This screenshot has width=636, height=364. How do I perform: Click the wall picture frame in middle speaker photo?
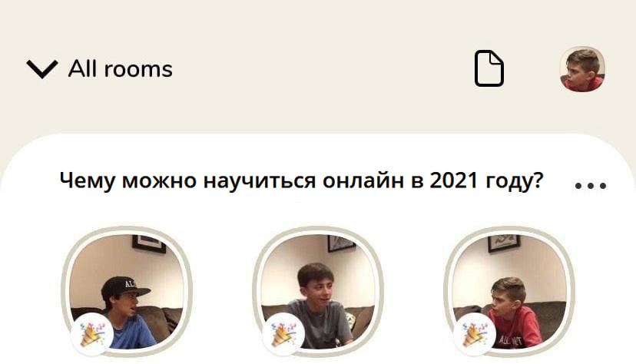pyautogui.click(x=341, y=243)
